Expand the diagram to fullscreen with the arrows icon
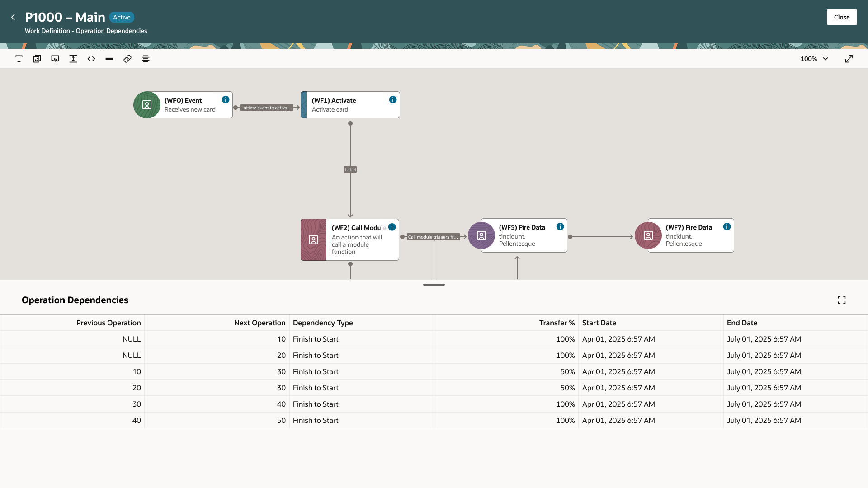This screenshot has width=868, height=488. point(849,59)
